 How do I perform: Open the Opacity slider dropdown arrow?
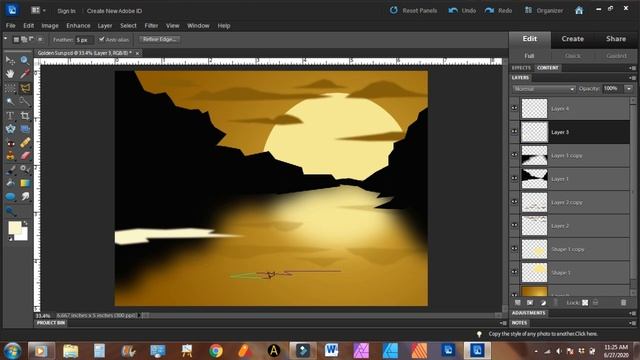tap(629, 89)
